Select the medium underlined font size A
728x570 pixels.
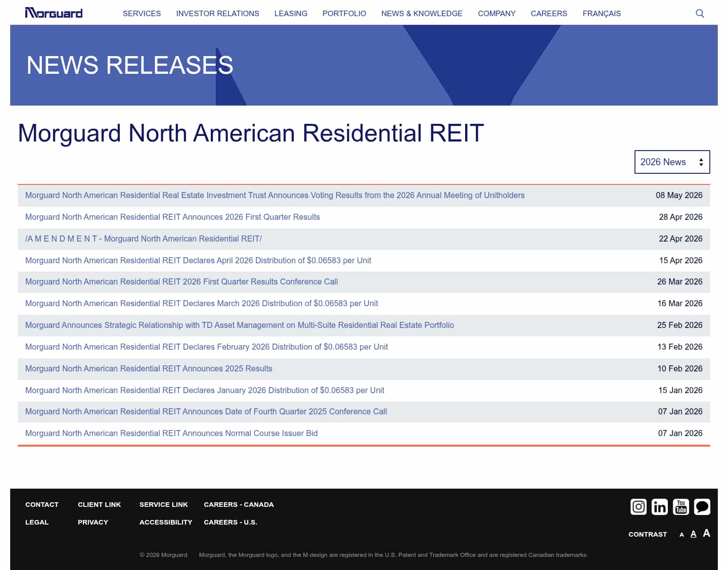(x=693, y=534)
